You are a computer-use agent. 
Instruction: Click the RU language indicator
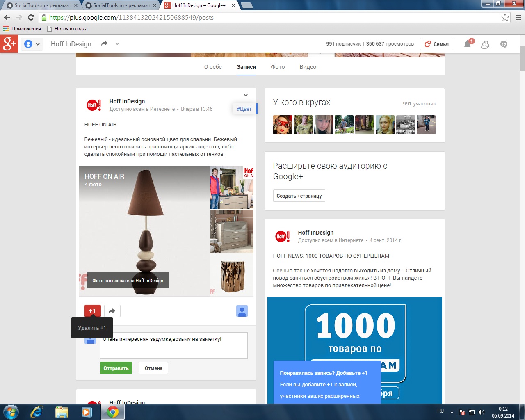[441, 411]
